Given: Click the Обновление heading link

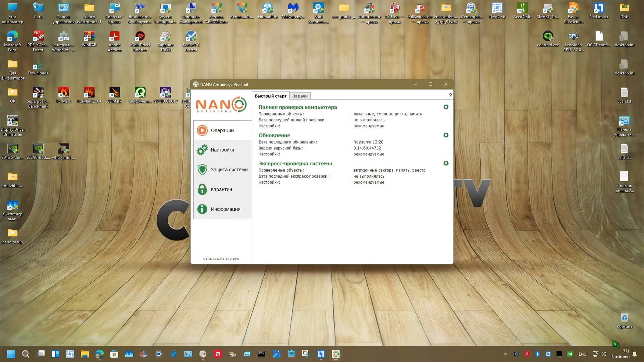Looking at the screenshot, I should coord(274,135).
